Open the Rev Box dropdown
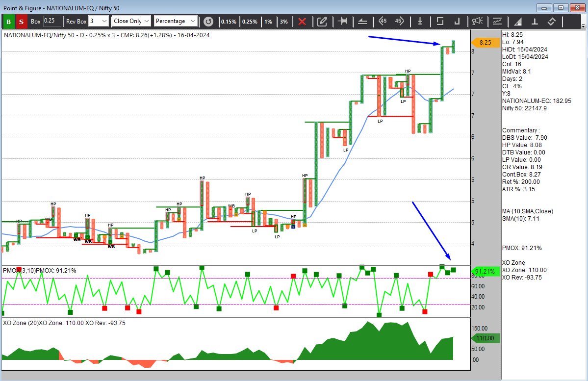The height and width of the screenshot is (381, 588). click(x=99, y=21)
